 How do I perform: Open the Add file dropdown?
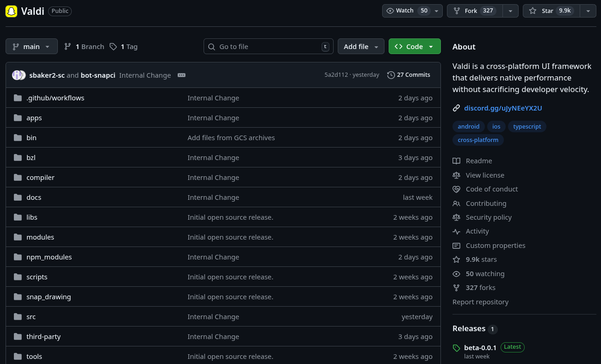coord(361,46)
